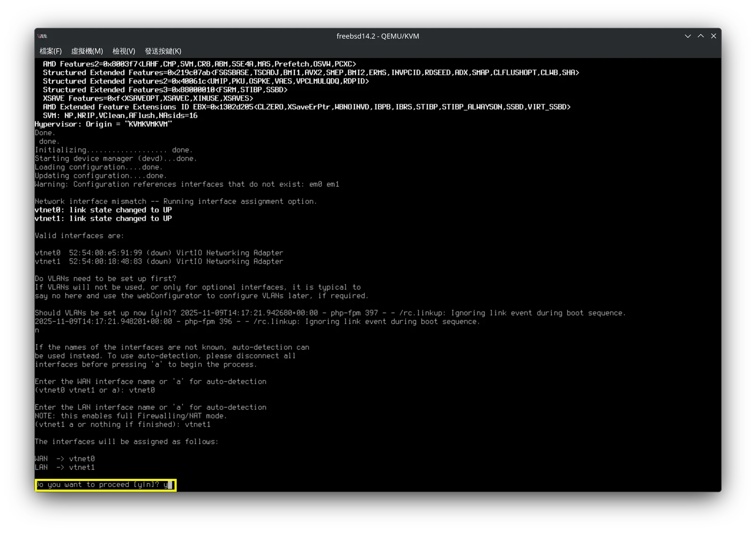
Task: Click the 'WAN -> vtnet0' assignment line
Action: coord(65,459)
